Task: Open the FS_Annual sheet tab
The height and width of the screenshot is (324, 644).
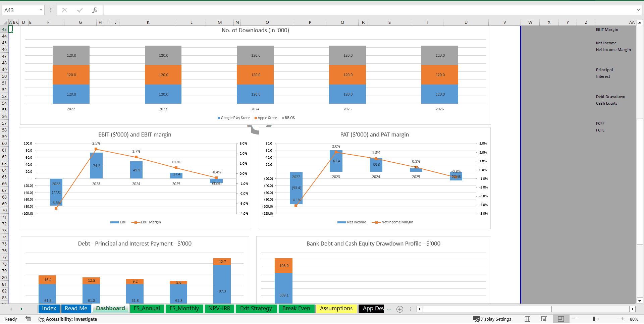Action: coord(147,309)
